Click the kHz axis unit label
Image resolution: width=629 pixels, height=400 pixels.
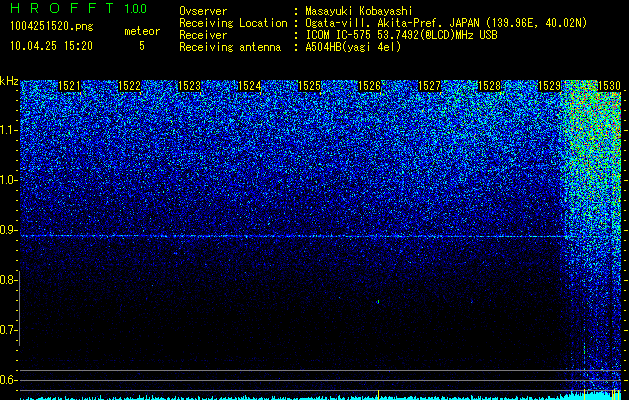(x=9, y=81)
